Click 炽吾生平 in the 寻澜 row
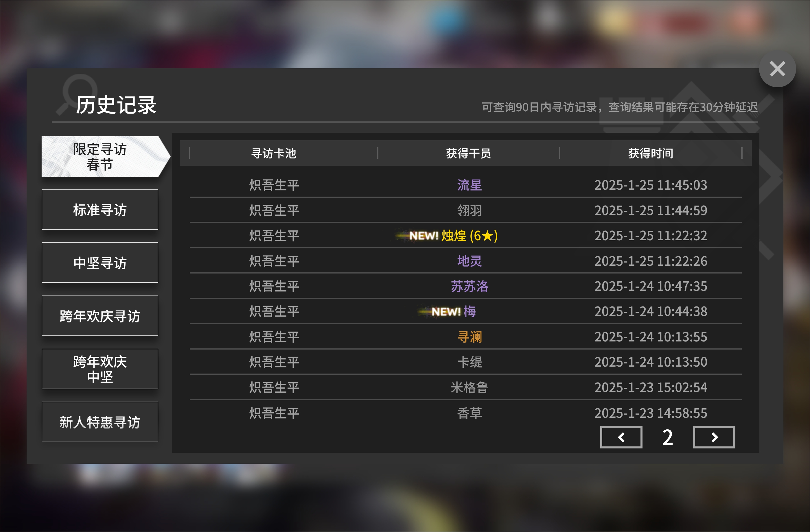The image size is (810, 532). click(274, 337)
